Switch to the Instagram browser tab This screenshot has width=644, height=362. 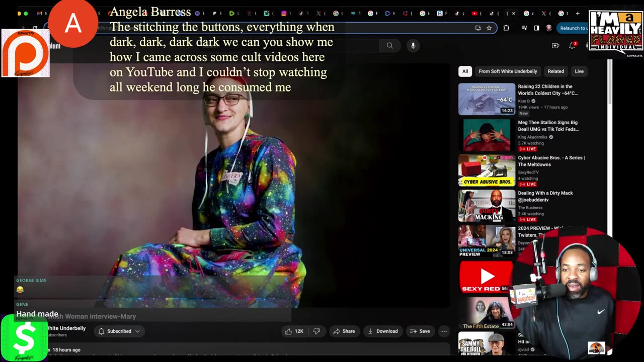(284, 14)
